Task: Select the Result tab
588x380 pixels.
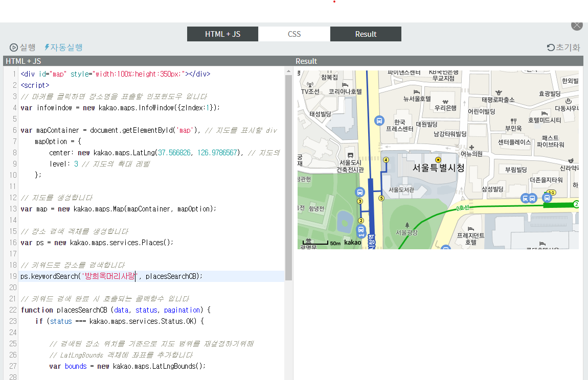Action: (366, 34)
